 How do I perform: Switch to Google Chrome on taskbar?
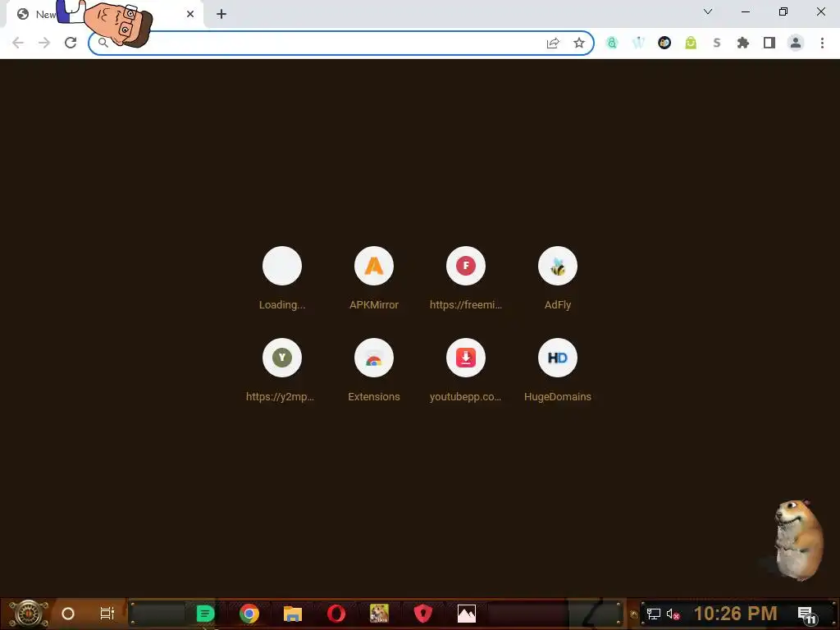[x=249, y=614]
